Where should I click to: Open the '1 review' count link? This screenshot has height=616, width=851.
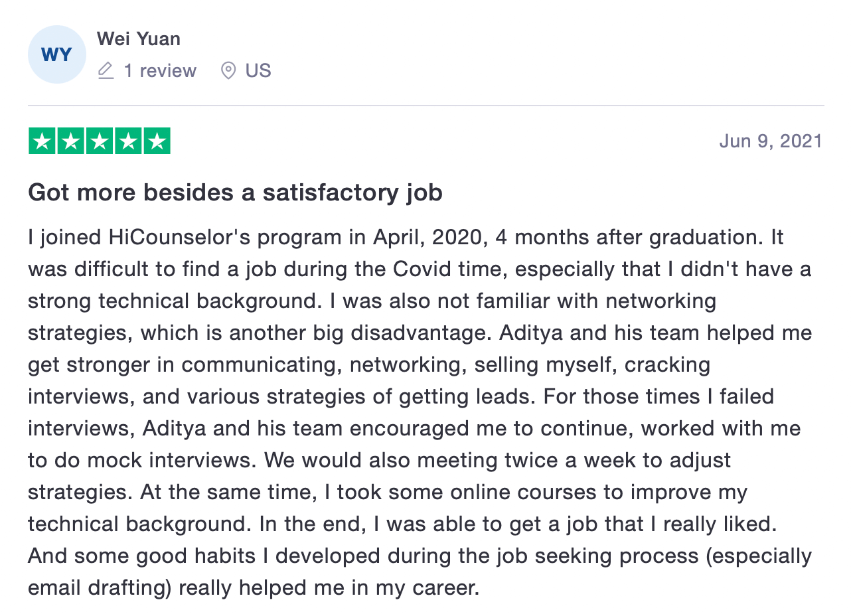point(160,70)
